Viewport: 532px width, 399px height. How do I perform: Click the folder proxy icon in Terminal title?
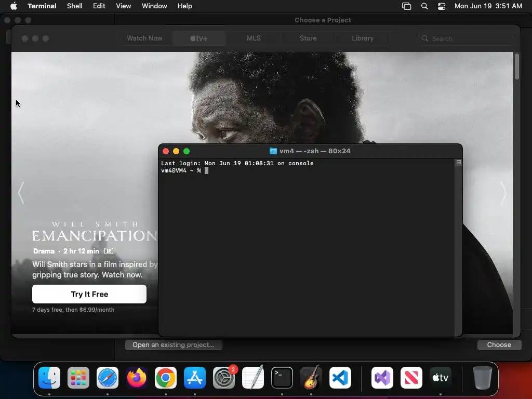pos(273,151)
